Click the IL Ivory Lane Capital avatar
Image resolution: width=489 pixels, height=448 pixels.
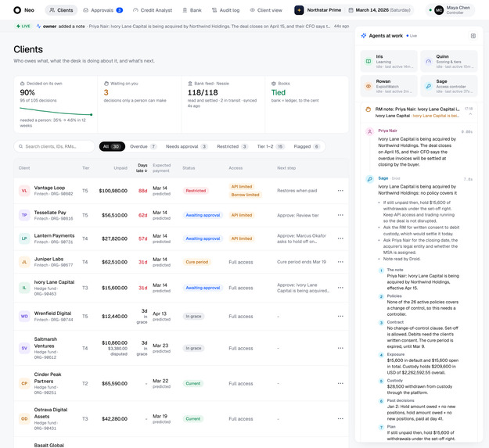[x=24, y=288]
